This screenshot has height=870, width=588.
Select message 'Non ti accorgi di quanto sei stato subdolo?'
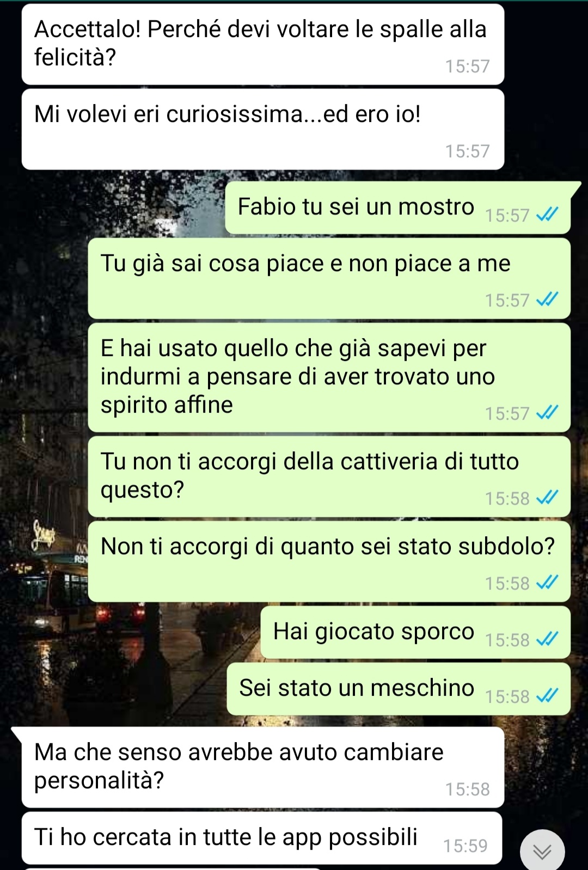(x=329, y=561)
